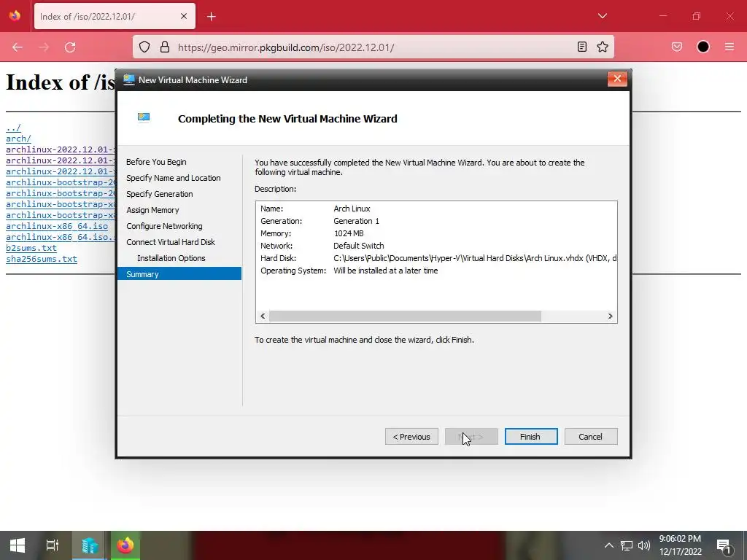Reload the Firefox page
This screenshot has width=747, height=560.
[70, 47]
